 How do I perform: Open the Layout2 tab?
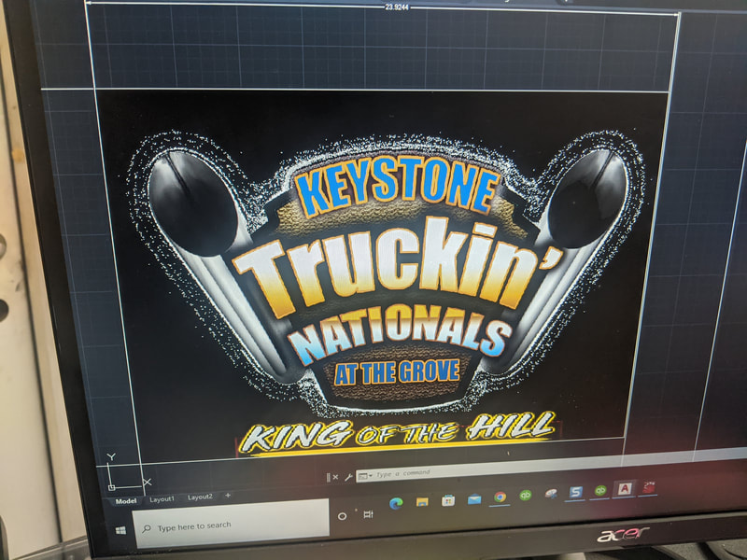coord(200,497)
